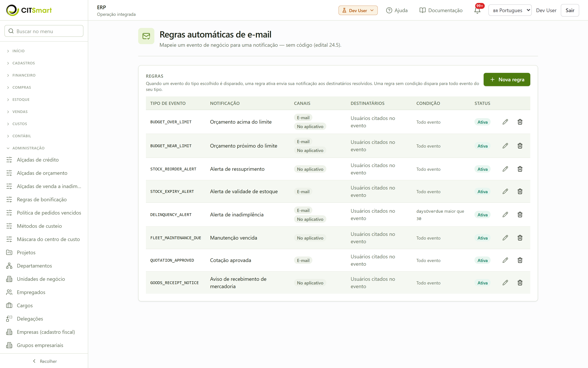Screen dimensions: 588x368
Task: Click the 'daysOverdue maior que 30' condition
Action: [x=440, y=215]
